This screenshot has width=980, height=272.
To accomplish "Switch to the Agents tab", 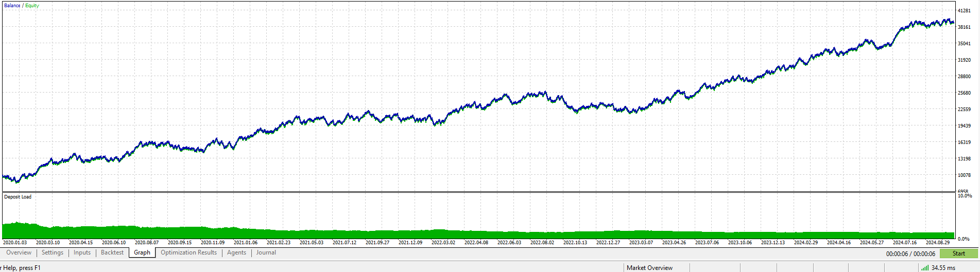I will pyautogui.click(x=236, y=252).
